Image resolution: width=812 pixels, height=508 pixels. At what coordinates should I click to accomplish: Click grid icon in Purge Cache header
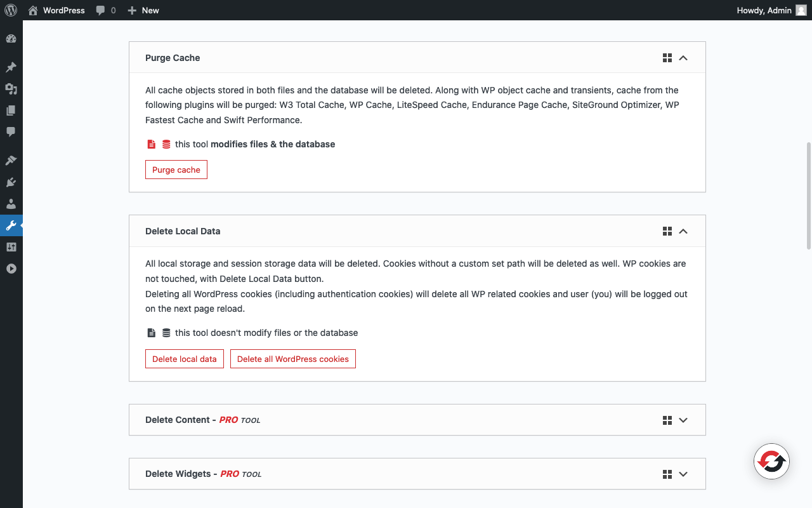(x=667, y=58)
